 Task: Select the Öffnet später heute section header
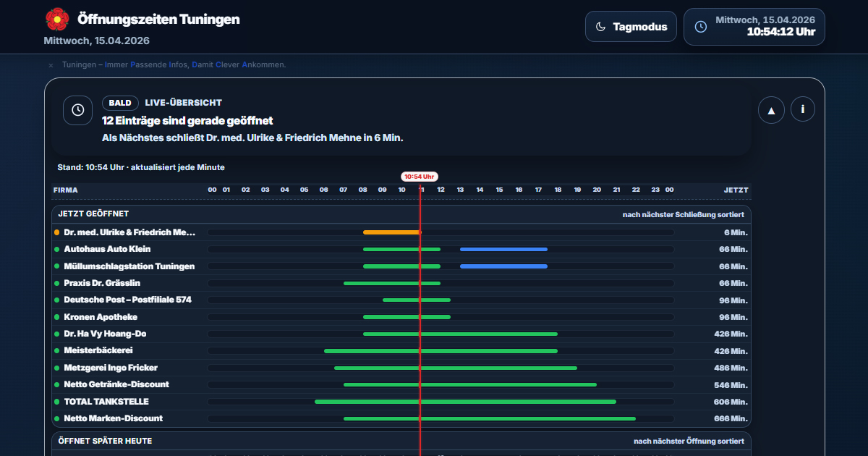click(x=105, y=441)
